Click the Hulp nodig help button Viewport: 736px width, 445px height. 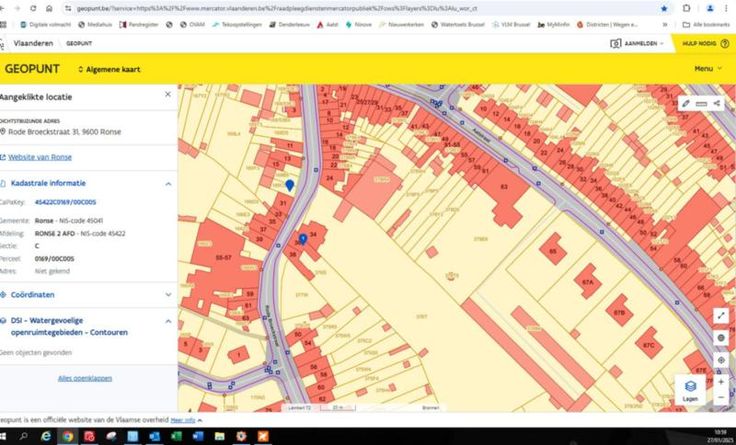[704, 44]
